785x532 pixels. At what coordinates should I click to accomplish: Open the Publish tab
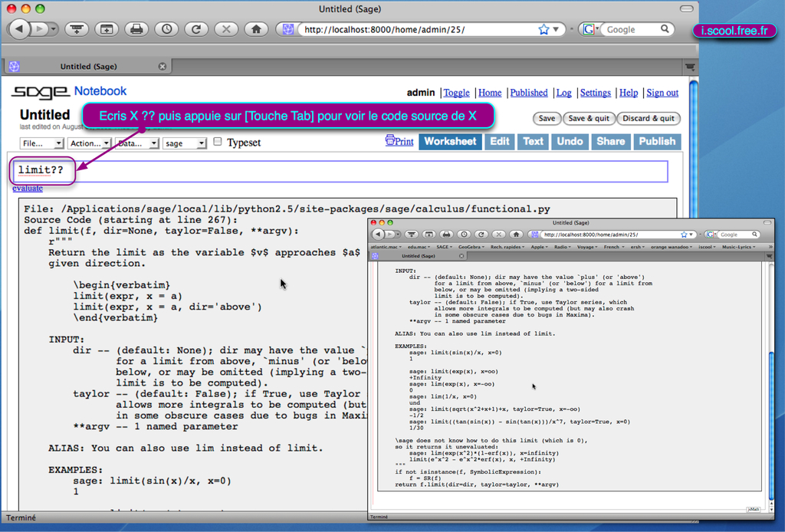[657, 142]
